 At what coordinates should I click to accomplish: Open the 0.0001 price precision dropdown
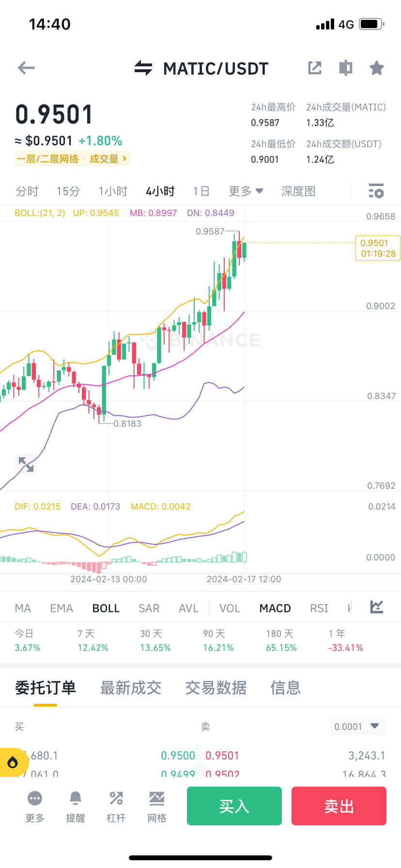(357, 726)
